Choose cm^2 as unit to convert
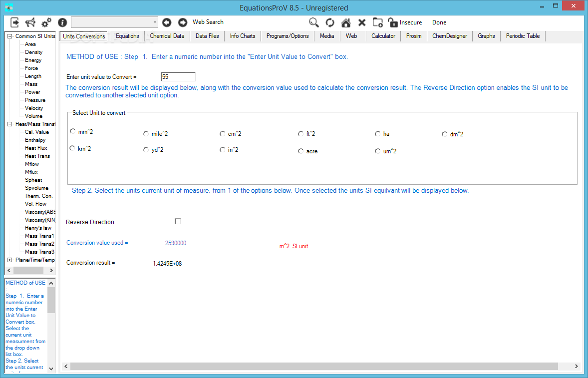Screen dimensions: 588x378 (223, 133)
